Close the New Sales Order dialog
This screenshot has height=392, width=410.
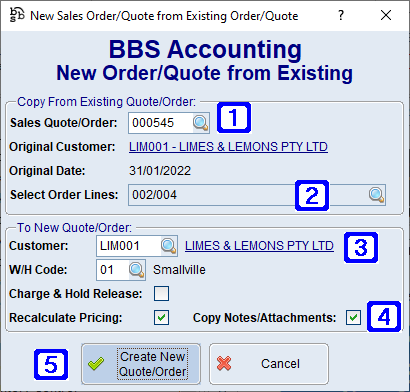[x=386, y=15]
